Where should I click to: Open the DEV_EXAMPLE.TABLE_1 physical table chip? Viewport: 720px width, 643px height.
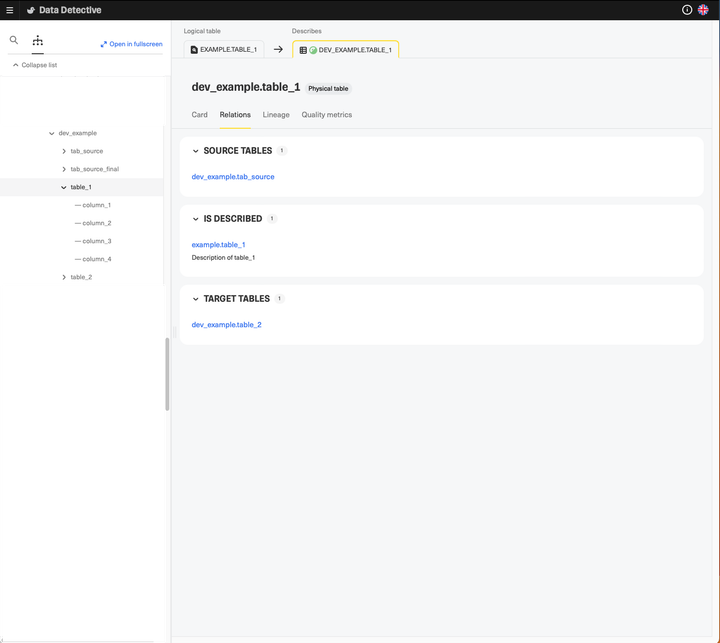(x=345, y=50)
